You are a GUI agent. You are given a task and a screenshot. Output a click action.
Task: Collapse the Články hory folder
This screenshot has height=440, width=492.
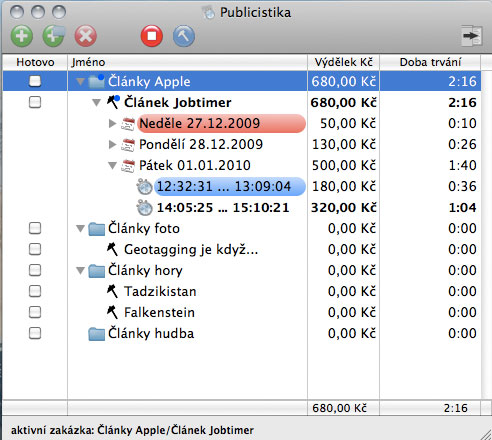80,270
